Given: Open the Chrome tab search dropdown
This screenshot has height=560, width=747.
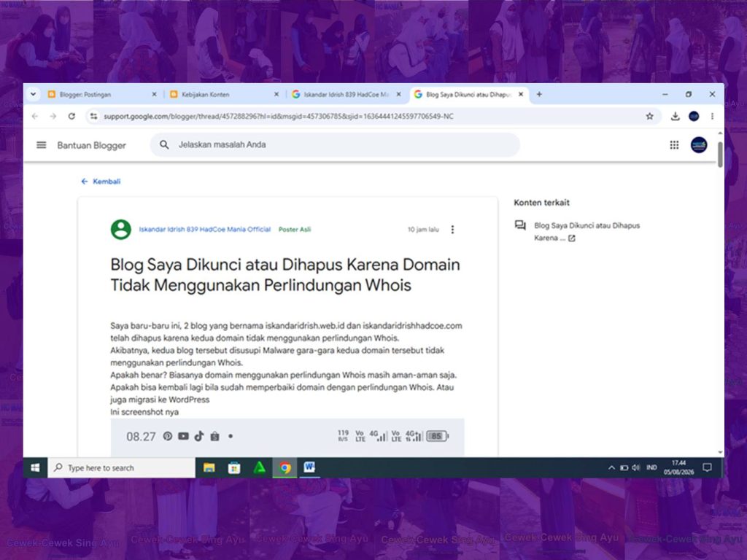Looking at the screenshot, I should coord(33,94).
